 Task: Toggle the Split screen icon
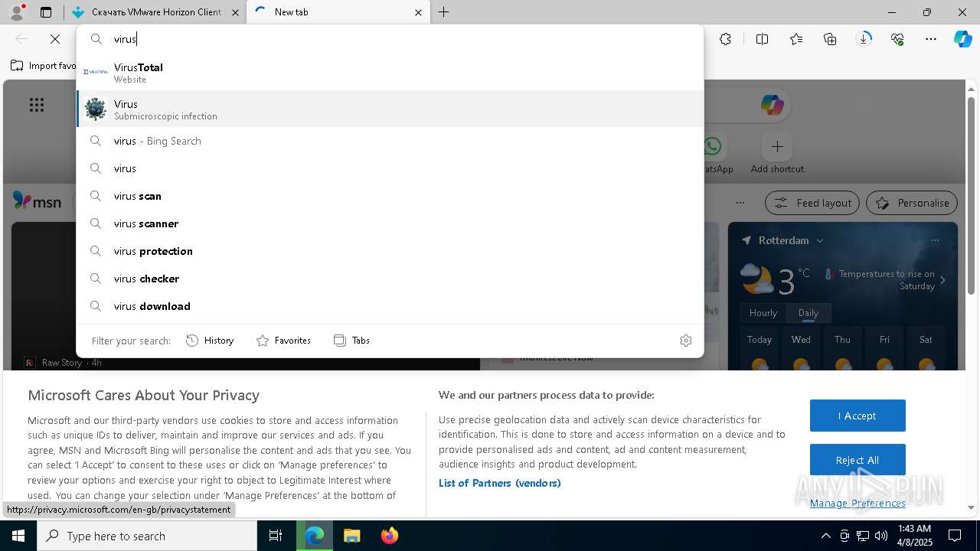point(762,39)
